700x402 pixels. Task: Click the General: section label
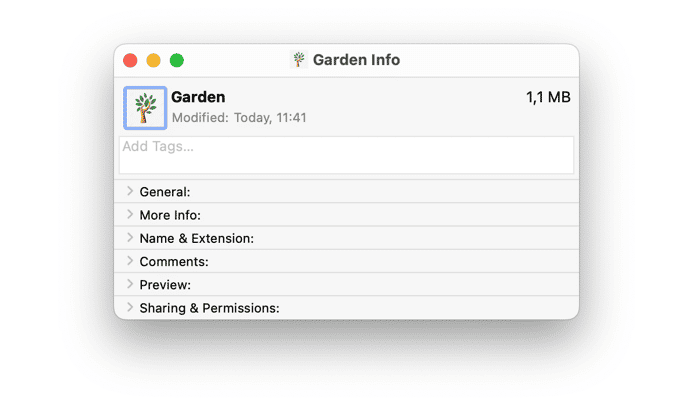pyautogui.click(x=165, y=192)
